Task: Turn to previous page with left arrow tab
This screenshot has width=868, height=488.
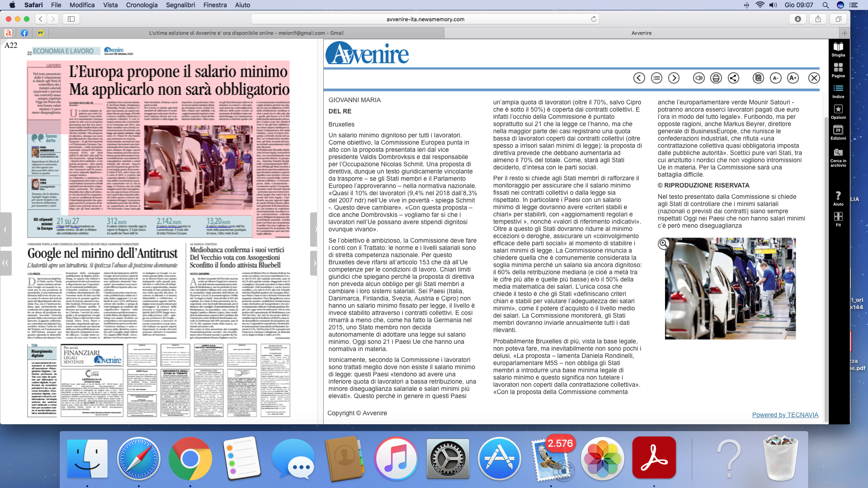Action: (5, 230)
